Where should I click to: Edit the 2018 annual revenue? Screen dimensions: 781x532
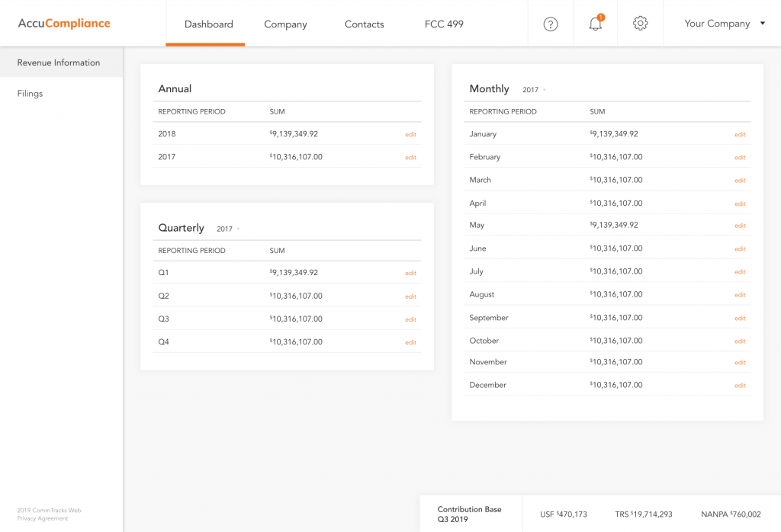tap(410, 134)
